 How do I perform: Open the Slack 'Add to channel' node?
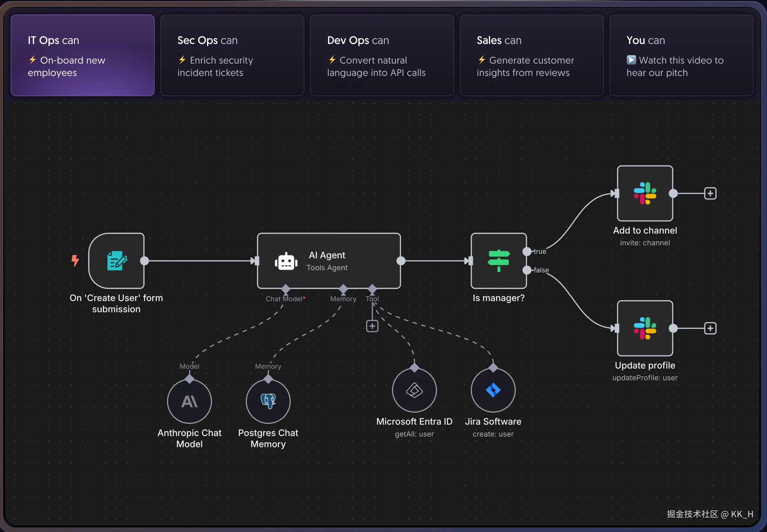click(x=645, y=193)
